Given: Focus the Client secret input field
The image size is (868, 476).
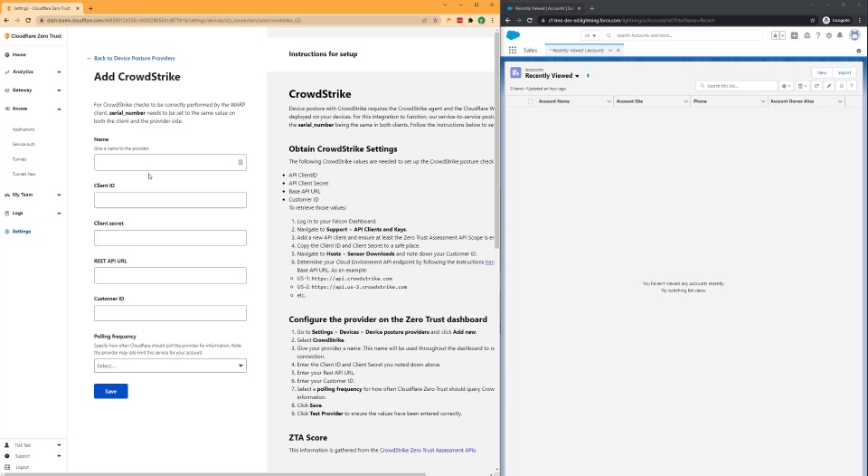Looking at the screenshot, I should point(170,238).
